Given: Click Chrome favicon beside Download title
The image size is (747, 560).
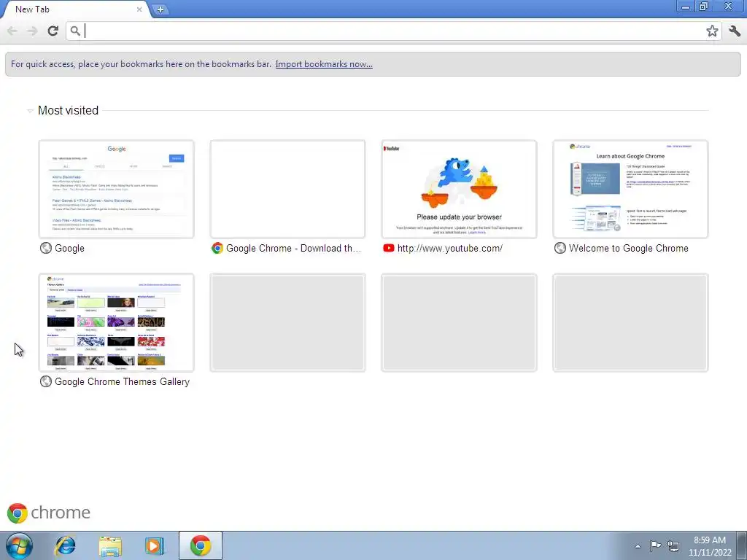Looking at the screenshot, I should point(217,248).
